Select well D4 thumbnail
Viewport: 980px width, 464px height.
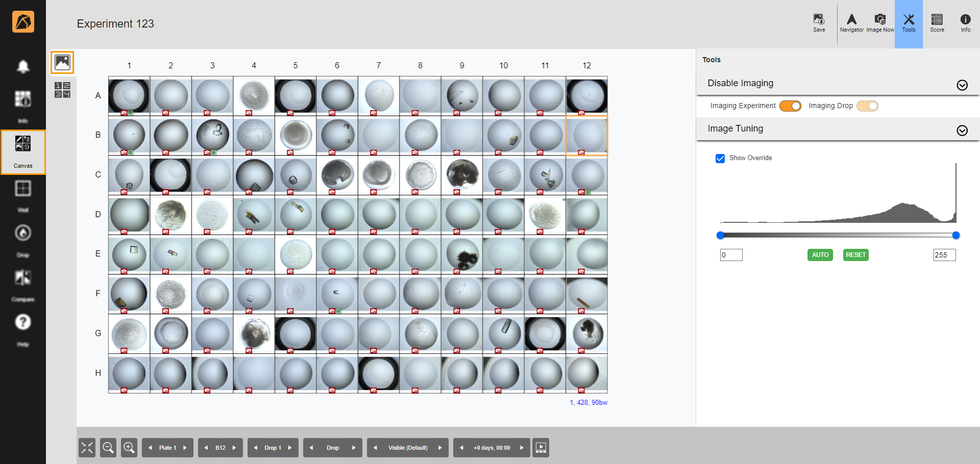click(254, 215)
